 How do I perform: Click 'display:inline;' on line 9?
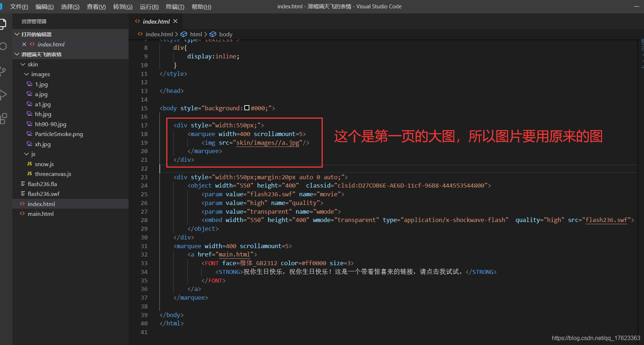pos(213,56)
